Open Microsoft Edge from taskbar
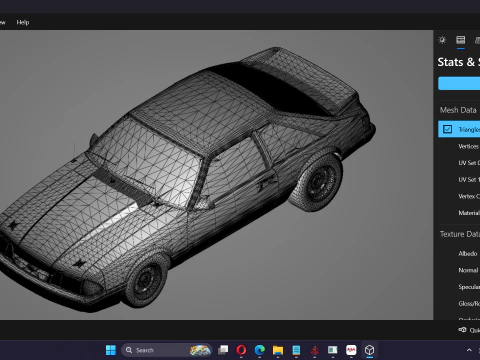This screenshot has height=360, width=480. coord(260,350)
